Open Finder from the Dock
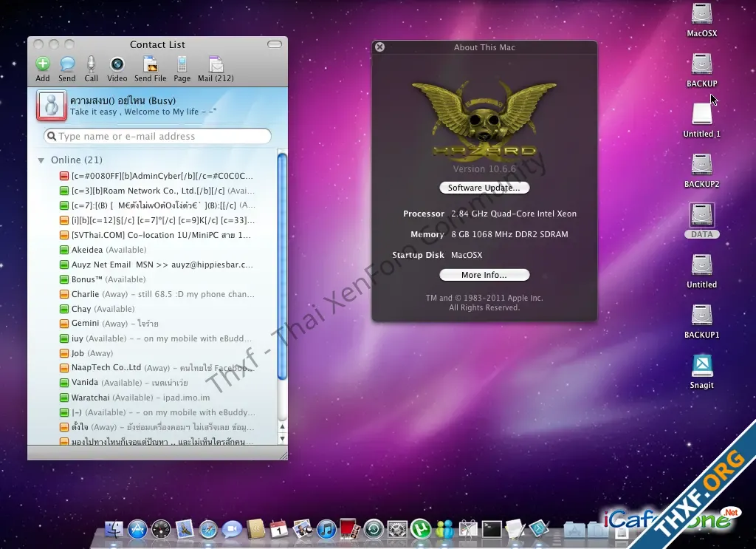This screenshot has width=756, height=549. coord(114,529)
